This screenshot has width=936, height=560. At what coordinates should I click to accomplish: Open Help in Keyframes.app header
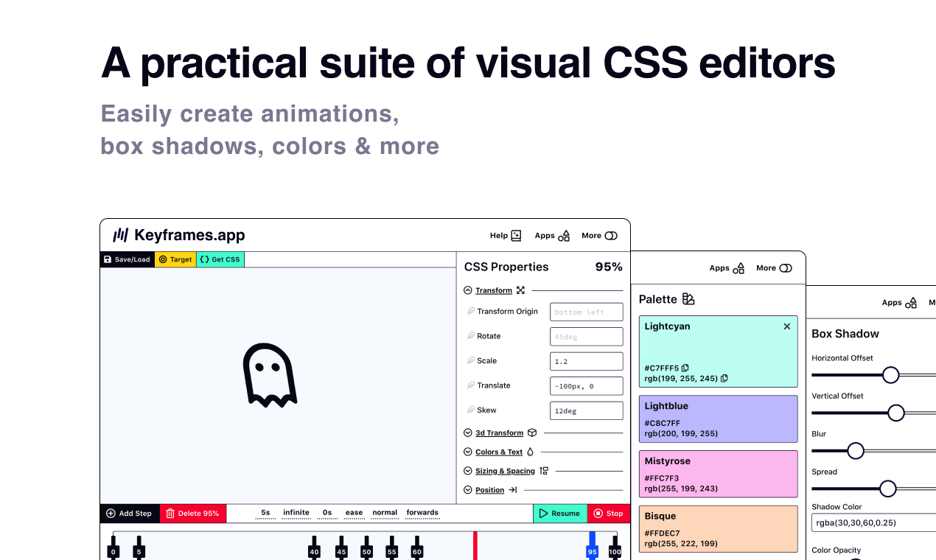click(506, 236)
